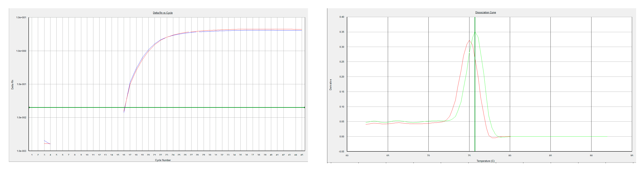Image resolution: width=644 pixels, height=172 pixels.
Task: Click the 'Dissociation Curve' chart title
Action: pyautogui.click(x=485, y=13)
